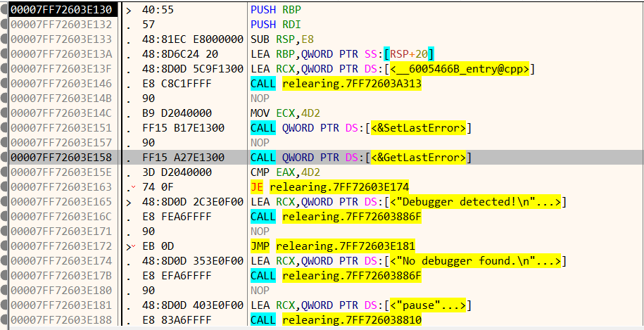Click '>' marker on the 'Debugger detected' row

[129, 202]
